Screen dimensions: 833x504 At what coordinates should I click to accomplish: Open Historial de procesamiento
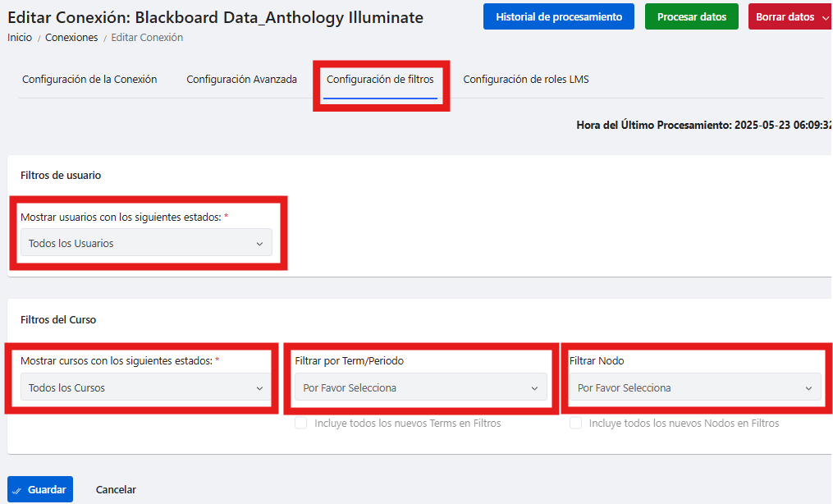pyautogui.click(x=558, y=16)
